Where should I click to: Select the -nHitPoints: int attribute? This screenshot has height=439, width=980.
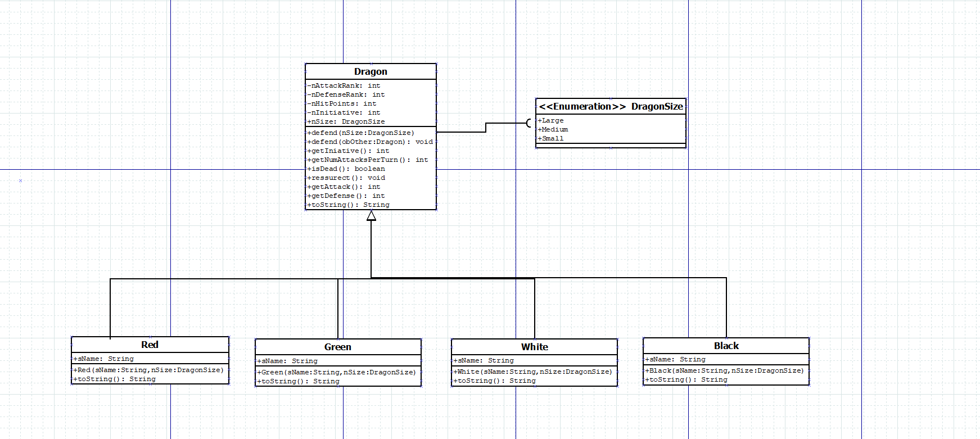(x=342, y=103)
